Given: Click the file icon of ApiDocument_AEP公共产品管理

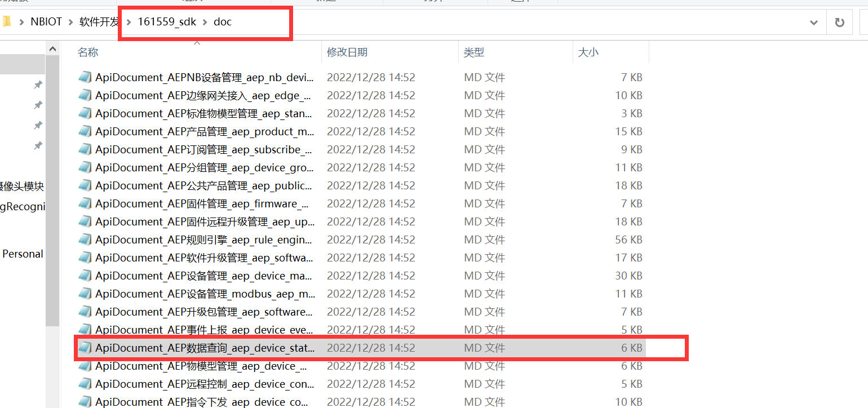Looking at the screenshot, I should pyautogui.click(x=85, y=185).
